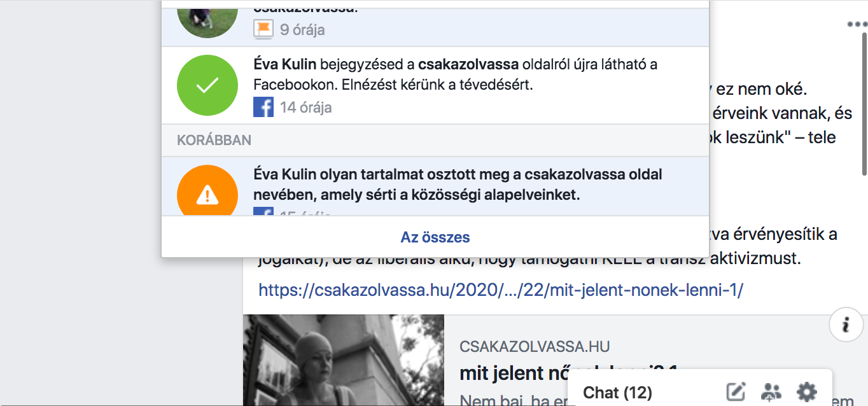Open the csakazolvassa.hu article URL link
This screenshot has width=868, height=406.
point(500,290)
